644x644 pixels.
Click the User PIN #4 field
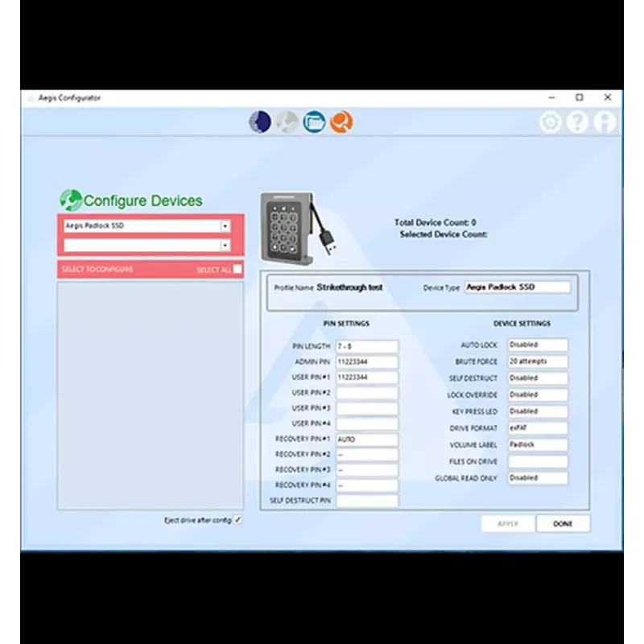367,423
